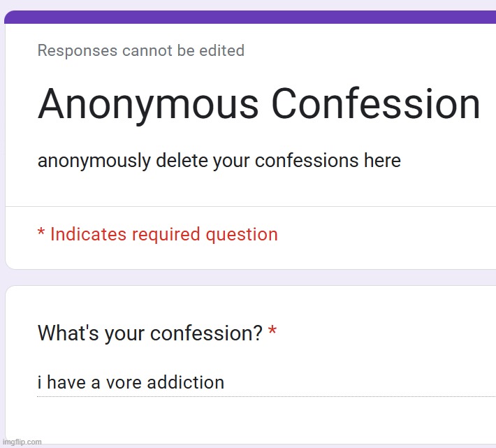Click the imgflip.com watermark
496x448 pixels.
22,442
